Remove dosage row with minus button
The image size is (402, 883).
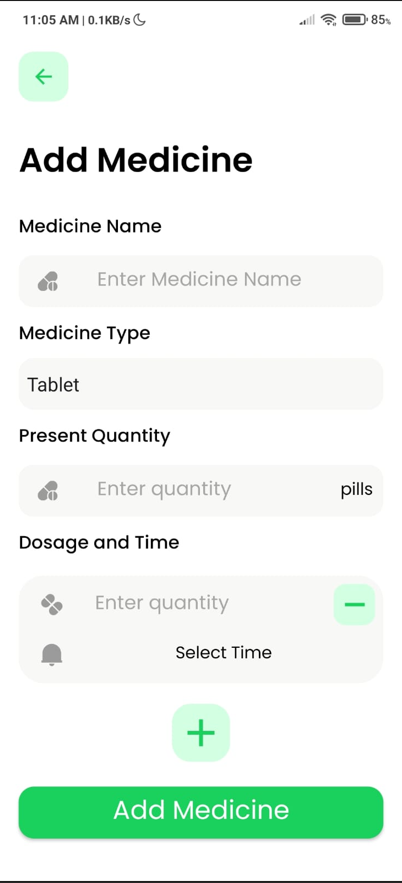tap(354, 604)
